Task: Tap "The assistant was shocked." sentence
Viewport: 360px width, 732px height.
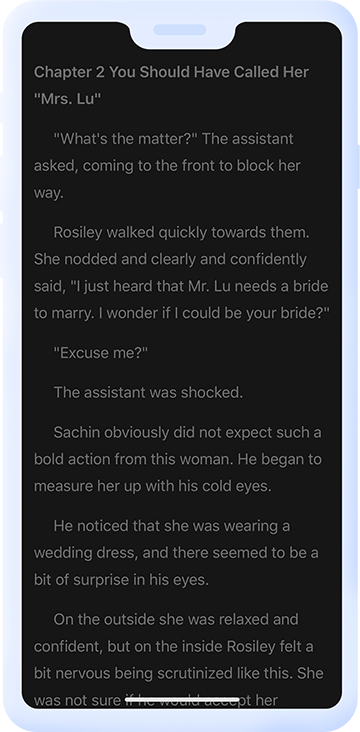Action: pyautogui.click(x=148, y=393)
